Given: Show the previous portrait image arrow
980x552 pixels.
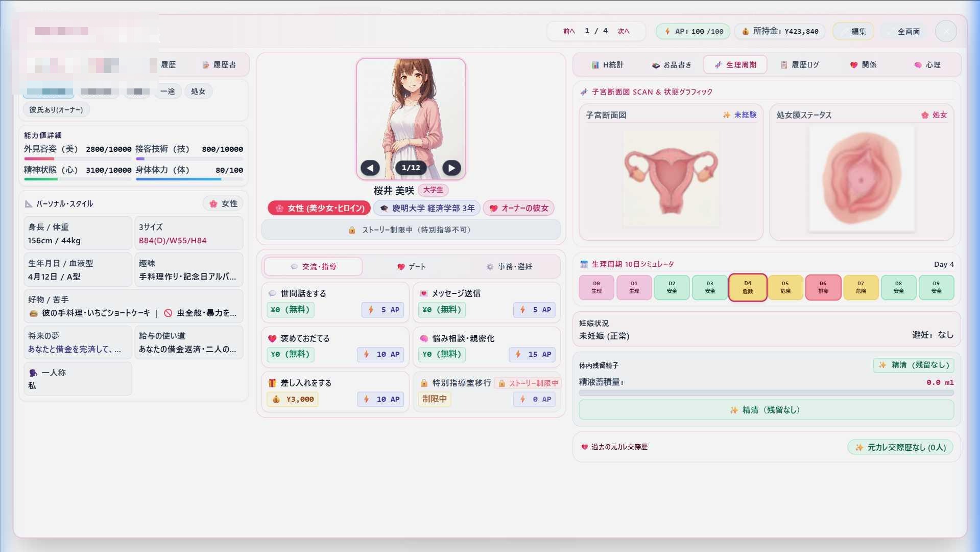Looking at the screenshot, I should [x=370, y=168].
